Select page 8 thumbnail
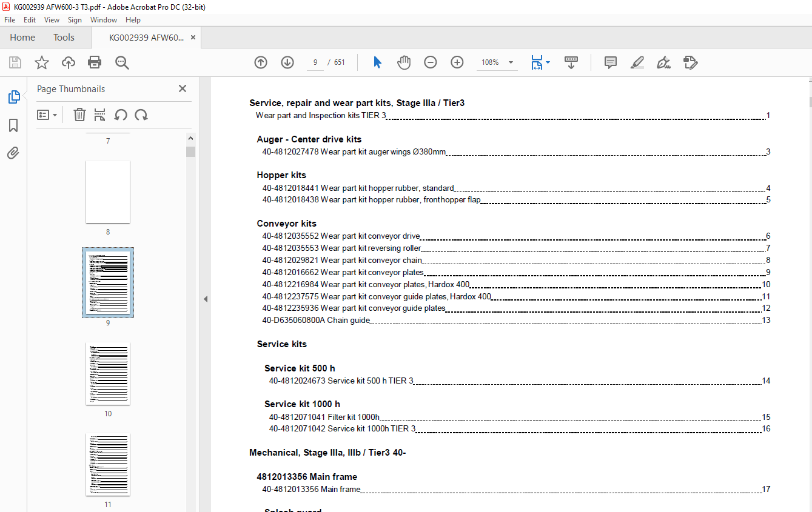Screen dimensions: 812x512 108,192
